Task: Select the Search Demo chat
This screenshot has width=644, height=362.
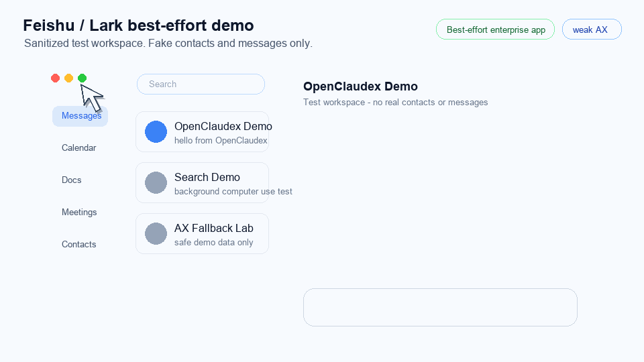Action: (x=202, y=182)
